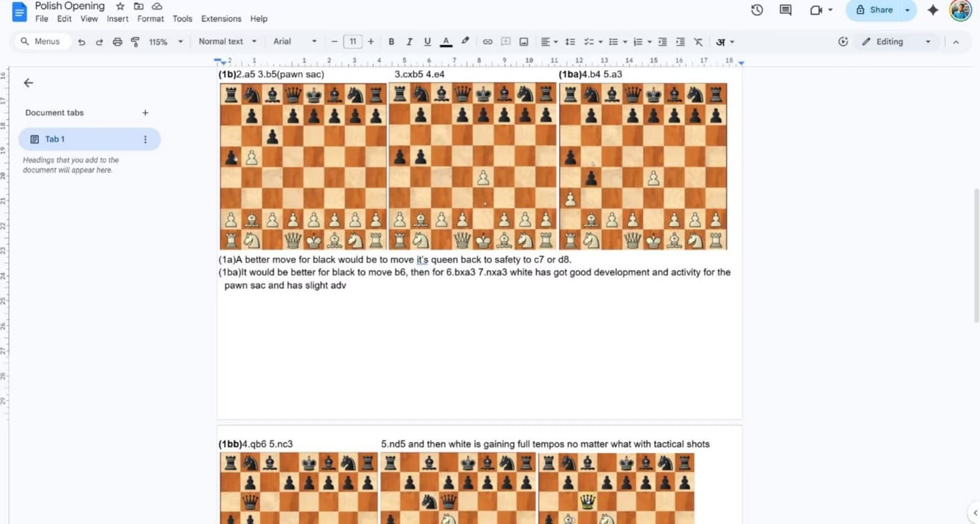The width and height of the screenshot is (980, 524).
Task: Toggle italic formatting
Action: pos(409,41)
